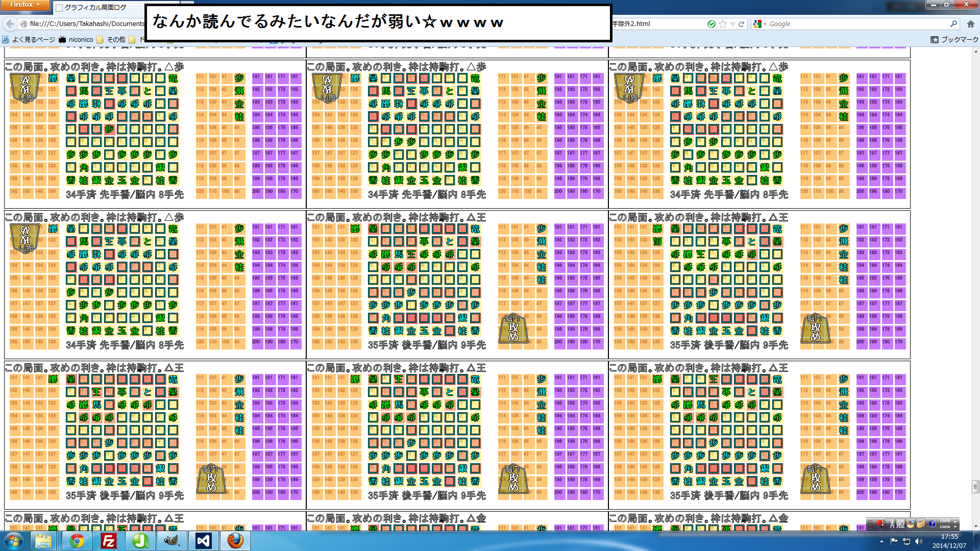The width and height of the screenshot is (980, 551).
Task: Reload the page with the refresh icon
Action: click(x=741, y=24)
